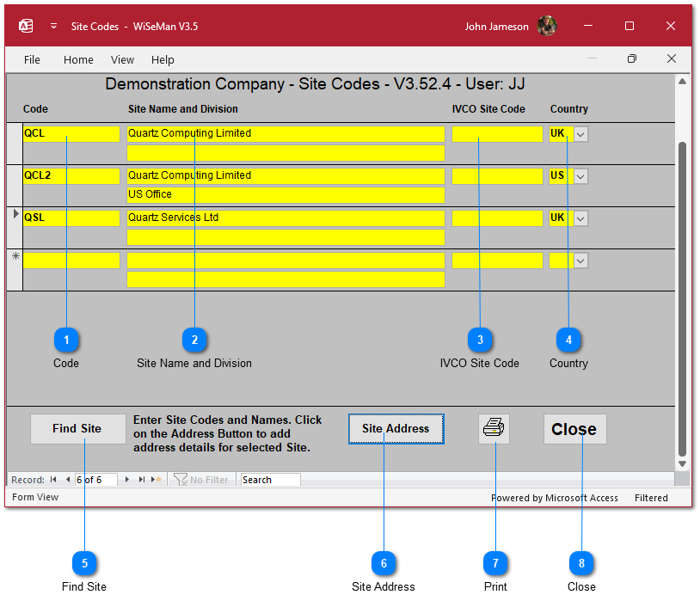Screen dimensions: 700x607
Task: Click the Access application icon in title bar
Action: pos(26,27)
